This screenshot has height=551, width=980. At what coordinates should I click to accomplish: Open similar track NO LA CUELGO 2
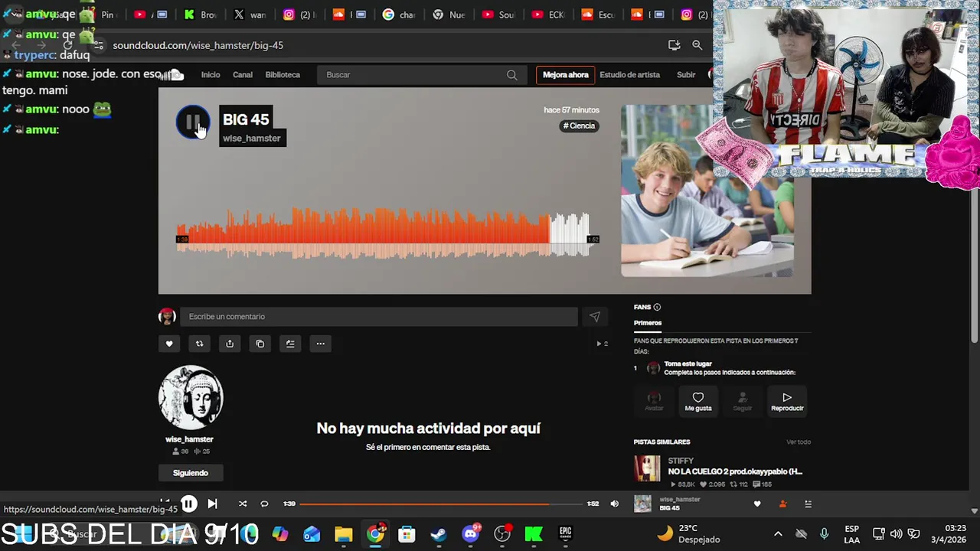(x=735, y=471)
